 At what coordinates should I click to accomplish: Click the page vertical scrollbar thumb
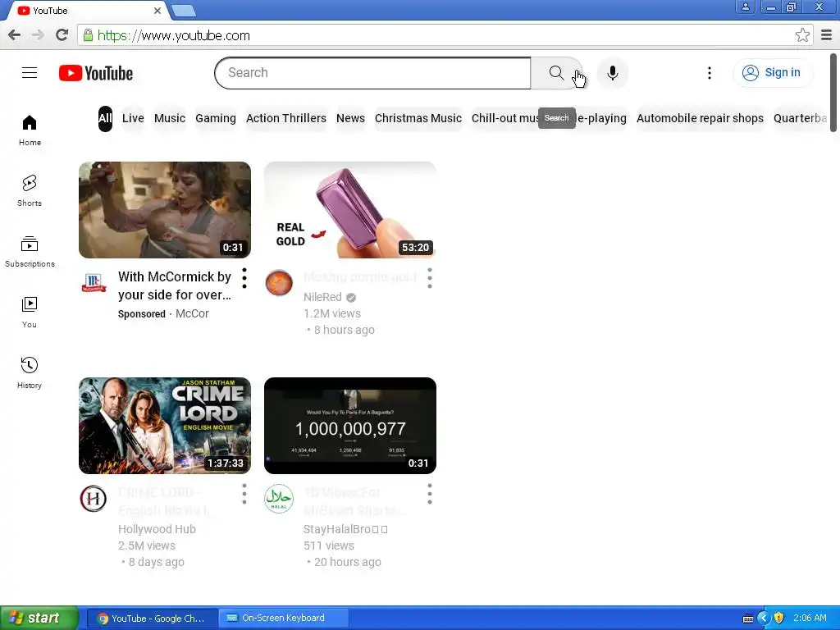point(833,92)
